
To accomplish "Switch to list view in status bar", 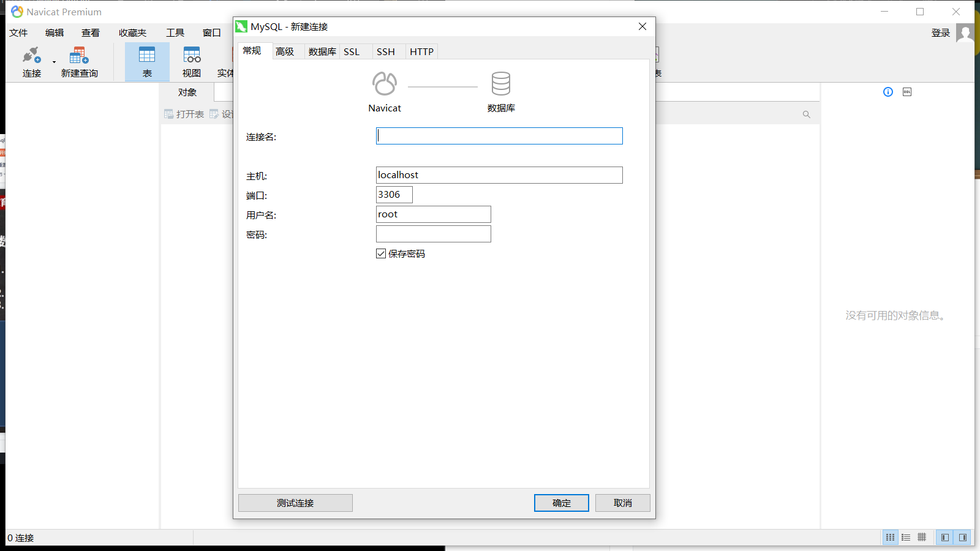I will [890, 538].
